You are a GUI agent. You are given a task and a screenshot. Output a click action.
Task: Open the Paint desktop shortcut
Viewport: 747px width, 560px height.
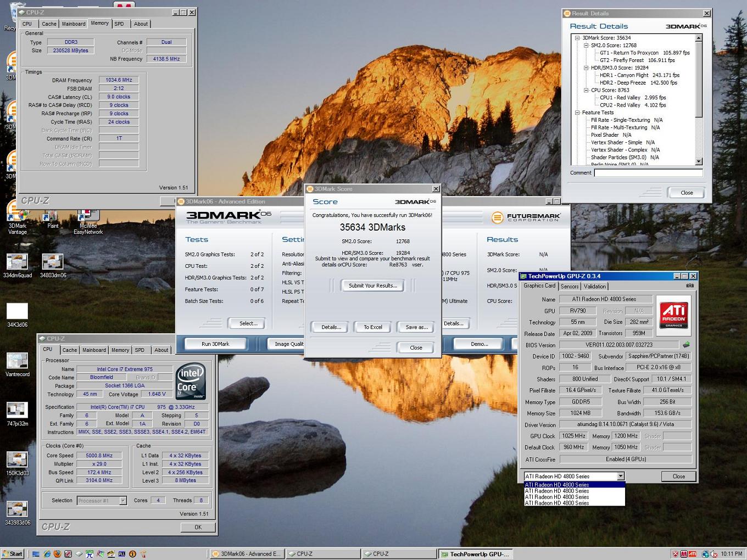pos(52,220)
